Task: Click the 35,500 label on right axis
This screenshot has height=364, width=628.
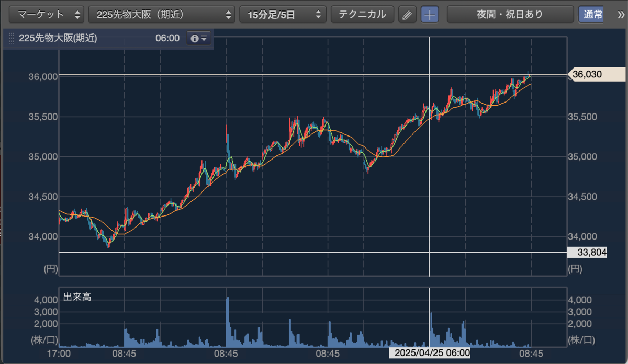Action: tap(582, 117)
